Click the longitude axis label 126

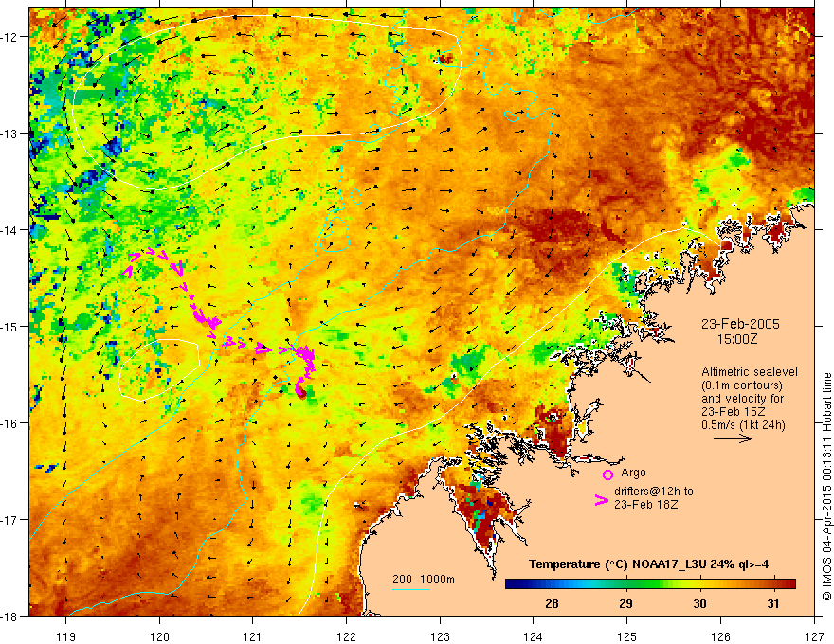pos(720,636)
